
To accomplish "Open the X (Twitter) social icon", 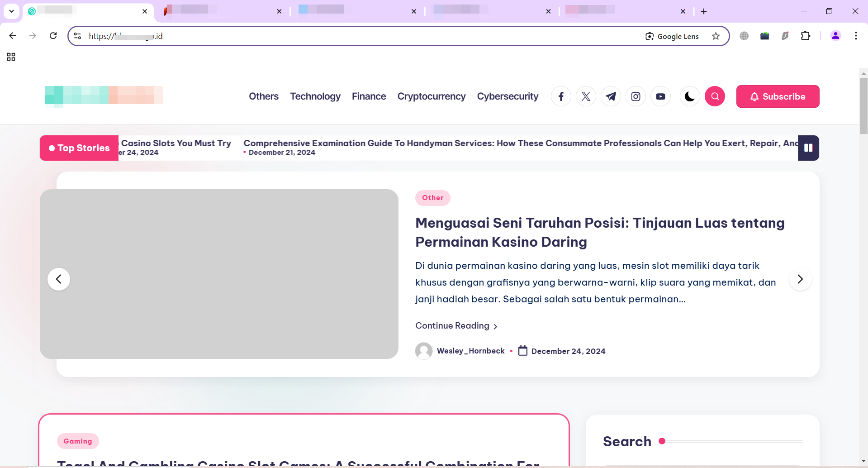I will 586,96.
